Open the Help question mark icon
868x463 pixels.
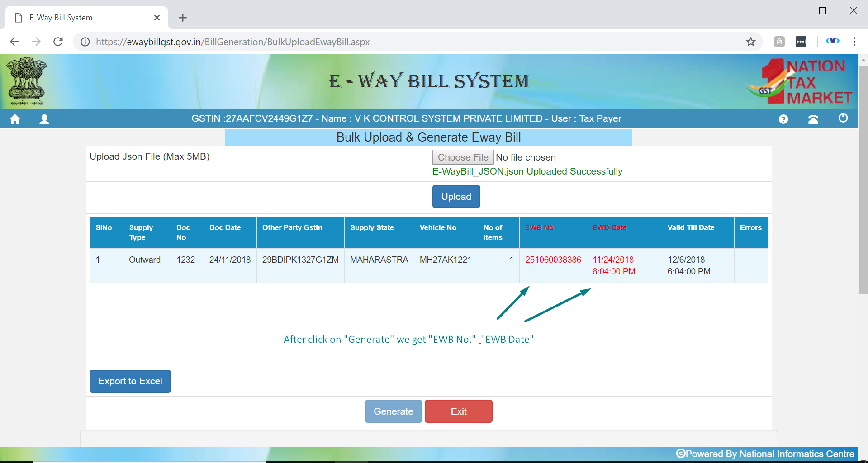(783, 119)
